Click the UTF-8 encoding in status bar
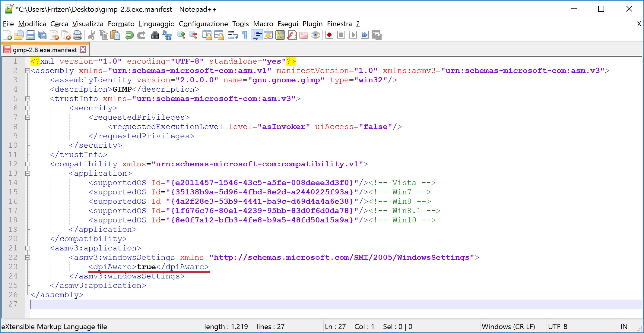644x333 pixels. click(557, 327)
